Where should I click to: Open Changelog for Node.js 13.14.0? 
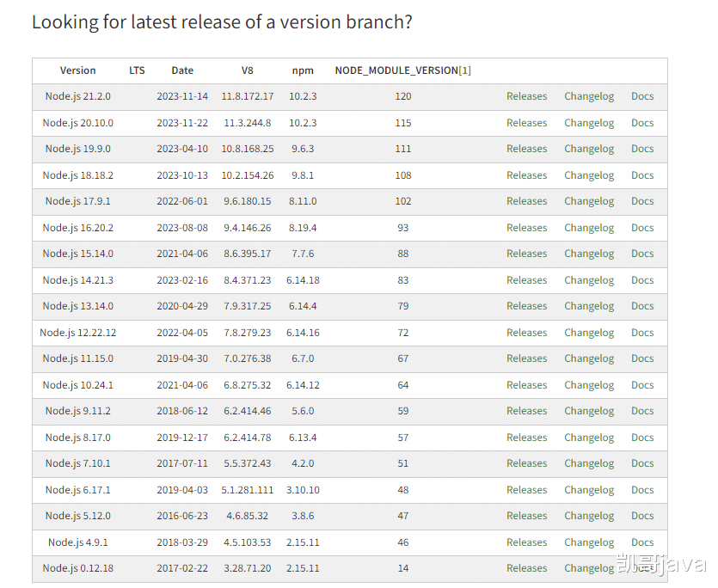589,306
